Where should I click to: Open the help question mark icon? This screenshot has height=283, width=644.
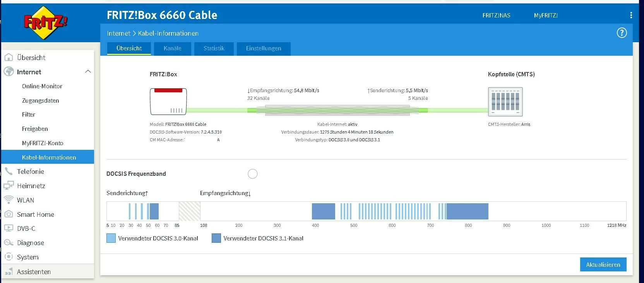pyautogui.click(x=622, y=33)
